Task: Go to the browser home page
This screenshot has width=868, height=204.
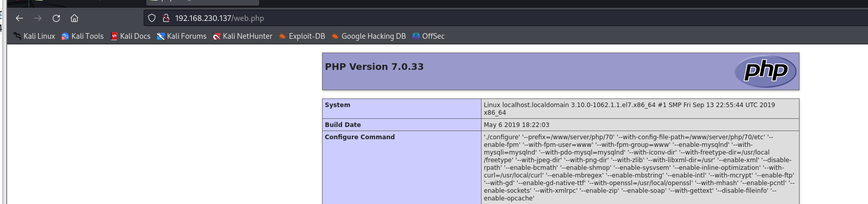Action: point(75,18)
